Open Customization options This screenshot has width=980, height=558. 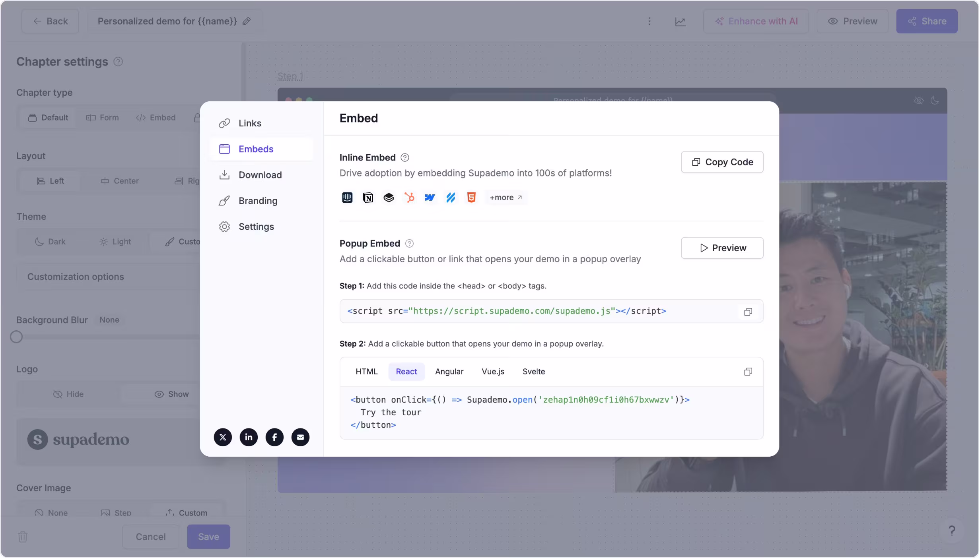click(x=76, y=276)
